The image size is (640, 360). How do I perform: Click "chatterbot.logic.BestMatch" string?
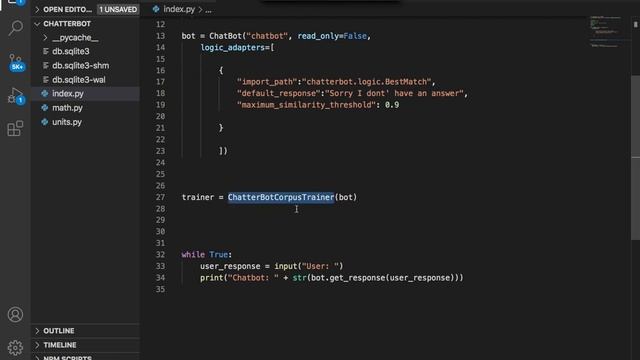click(x=366, y=82)
